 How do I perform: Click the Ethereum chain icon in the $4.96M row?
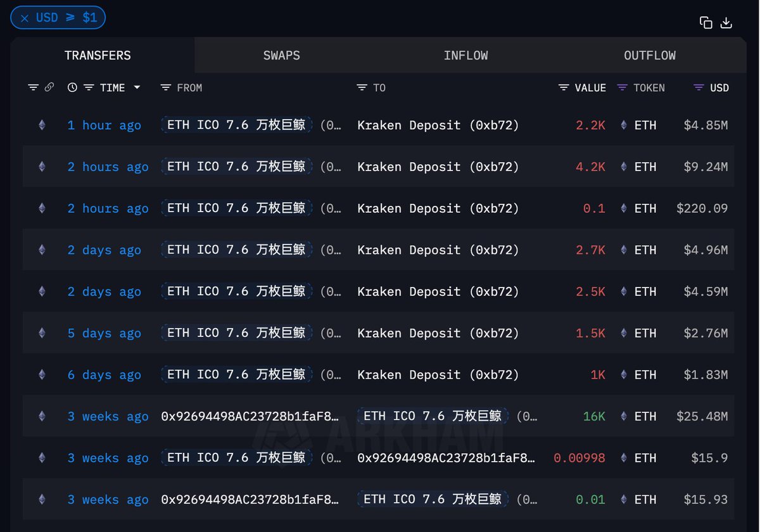[x=42, y=250]
